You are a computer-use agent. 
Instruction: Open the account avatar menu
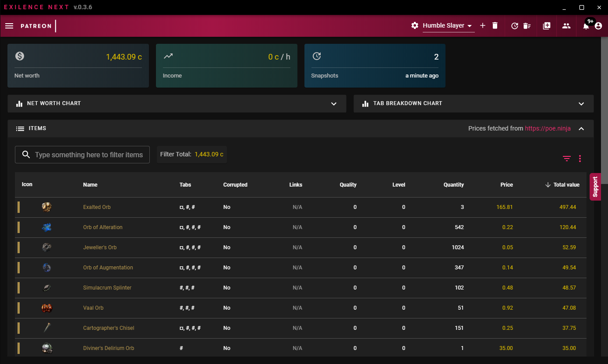(x=598, y=26)
